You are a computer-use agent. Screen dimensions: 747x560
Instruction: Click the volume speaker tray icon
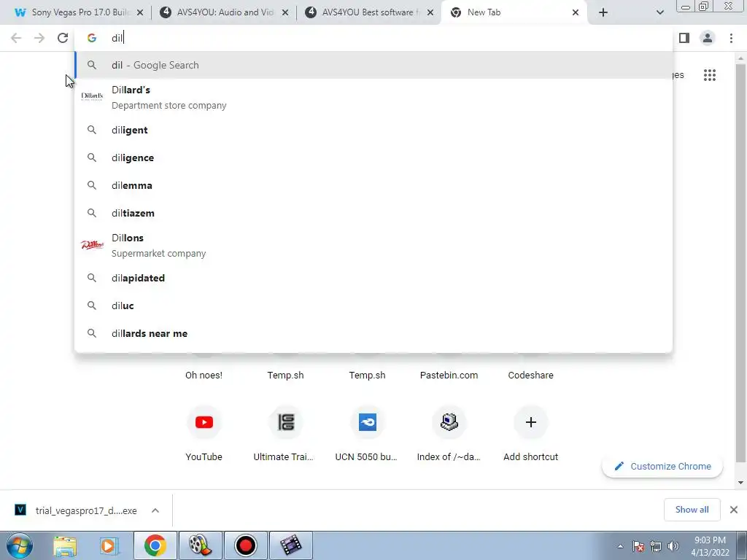[x=673, y=546]
